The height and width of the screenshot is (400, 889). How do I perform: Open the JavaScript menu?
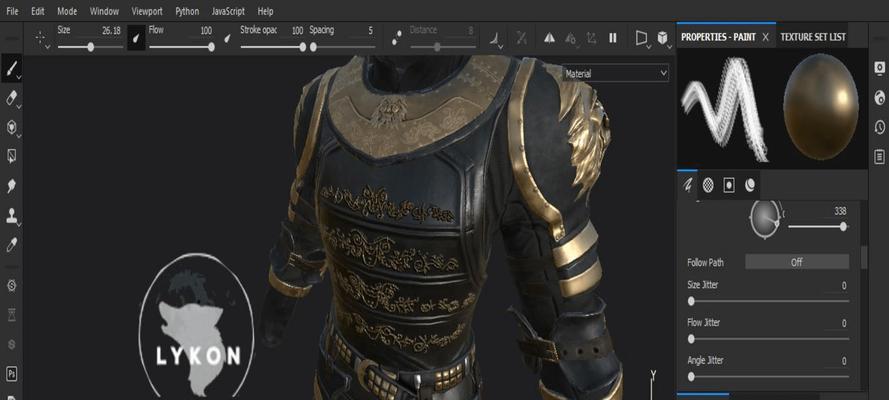[x=228, y=11]
